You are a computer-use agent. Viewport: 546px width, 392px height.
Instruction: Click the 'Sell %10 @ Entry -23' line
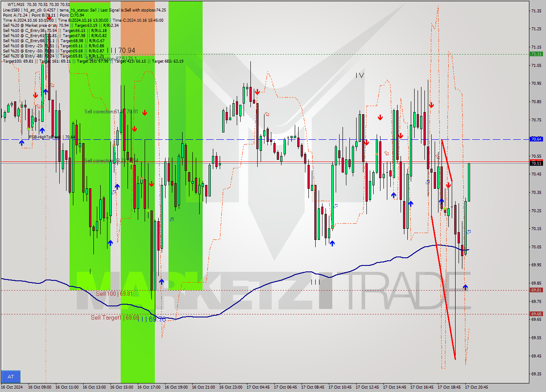[x=53, y=46]
